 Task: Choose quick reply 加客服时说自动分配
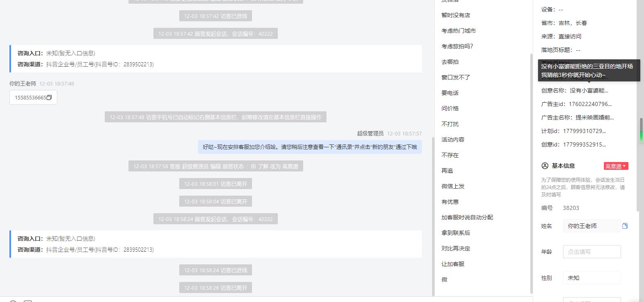(x=467, y=217)
